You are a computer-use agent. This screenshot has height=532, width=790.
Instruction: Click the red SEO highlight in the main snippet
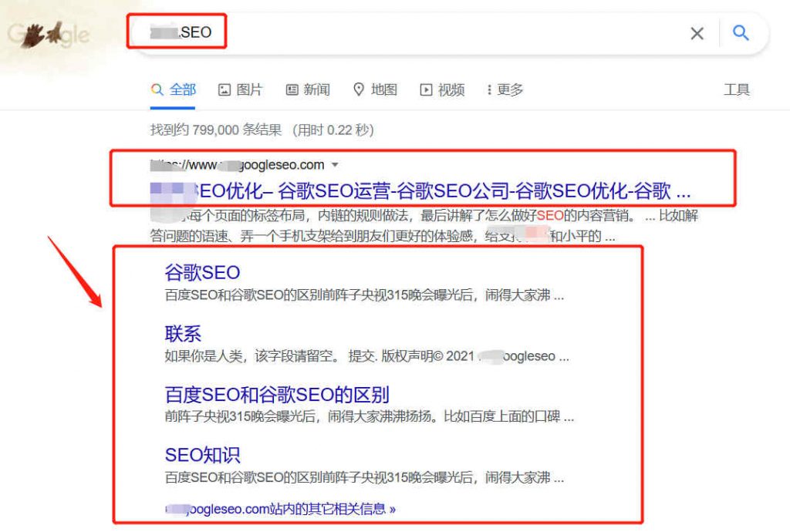point(550,215)
